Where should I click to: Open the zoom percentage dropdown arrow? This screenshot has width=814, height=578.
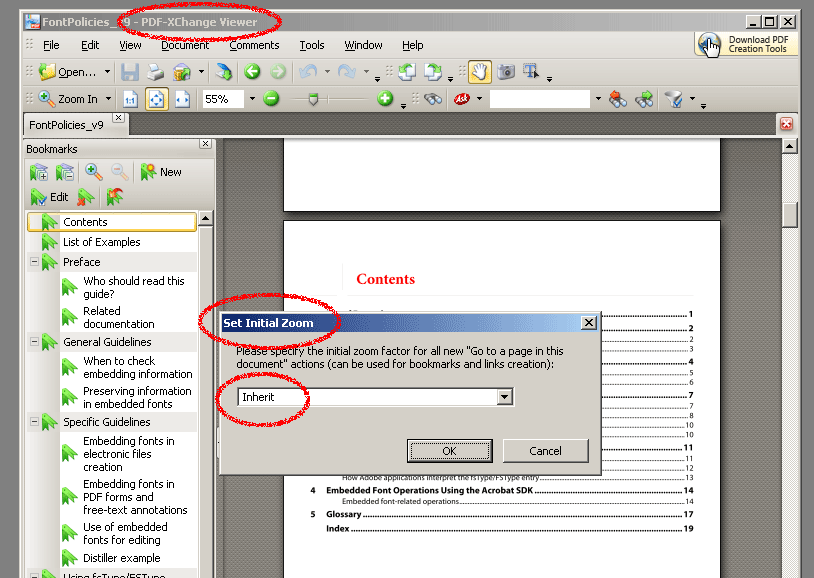pyautogui.click(x=252, y=99)
